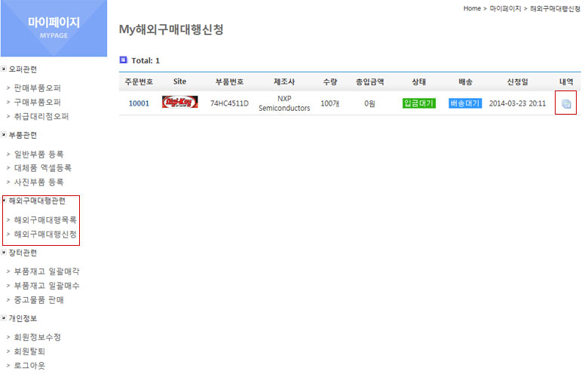Click the Digi-Key site logo
588x377 pixels.
coord(180,102)
